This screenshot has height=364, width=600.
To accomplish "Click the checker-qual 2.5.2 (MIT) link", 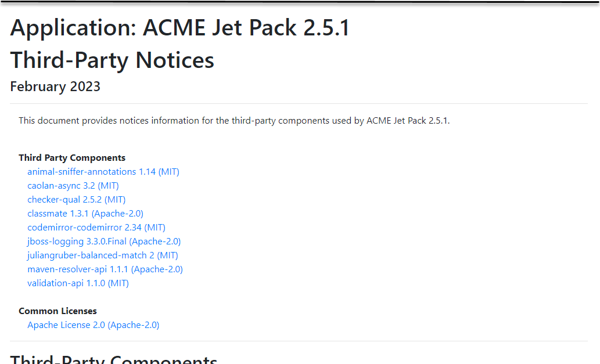I will 76,200.
